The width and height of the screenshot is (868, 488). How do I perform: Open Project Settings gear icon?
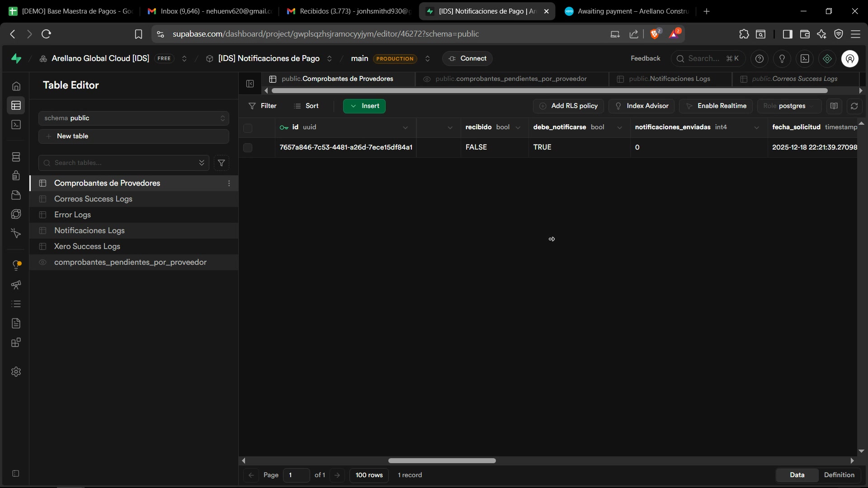[16, 371]
